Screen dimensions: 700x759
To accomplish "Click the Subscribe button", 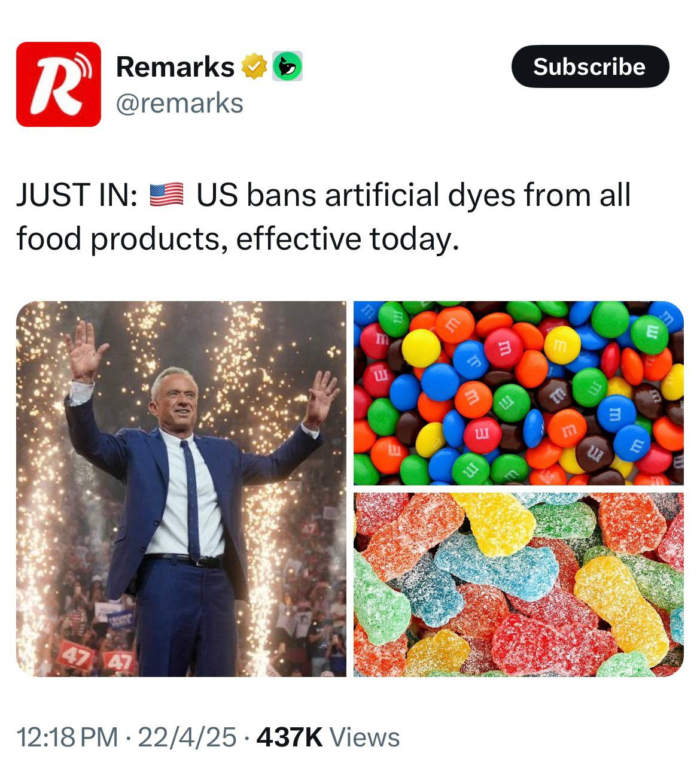I will [590, 66].
